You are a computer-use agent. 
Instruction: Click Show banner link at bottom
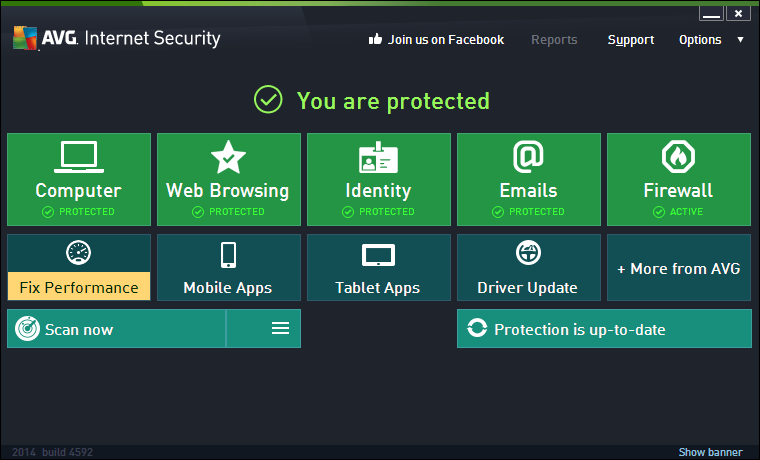tap(710, 452)
